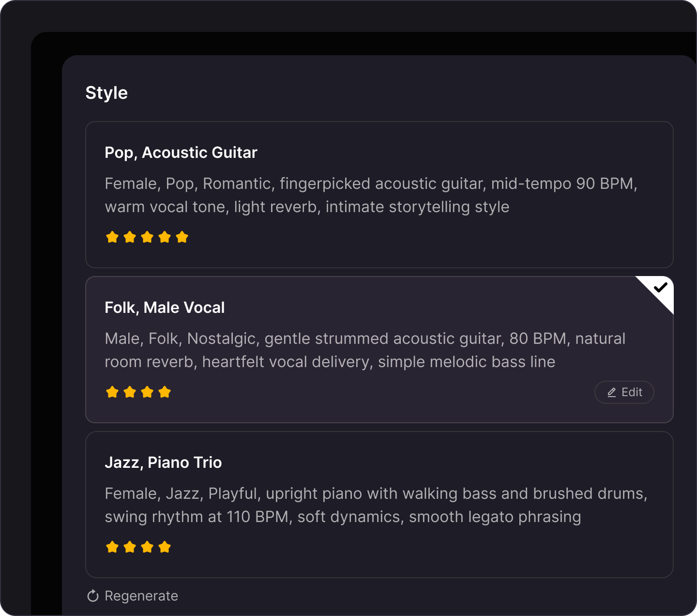Screen dimensions: 697x616
Task: Click the Regenerate circular arrow icon
Action: click(x=93, y=596)
